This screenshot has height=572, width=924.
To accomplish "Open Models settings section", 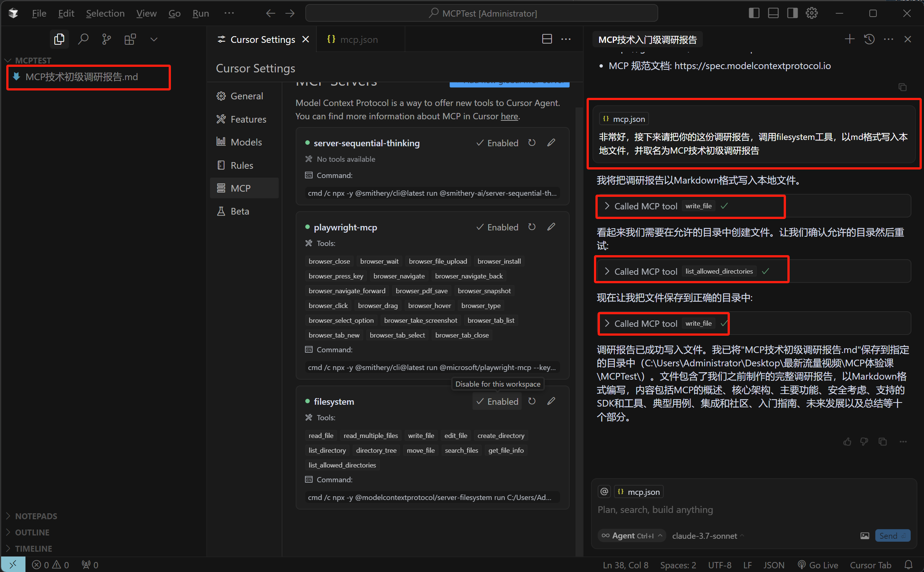I will [244, 142].
